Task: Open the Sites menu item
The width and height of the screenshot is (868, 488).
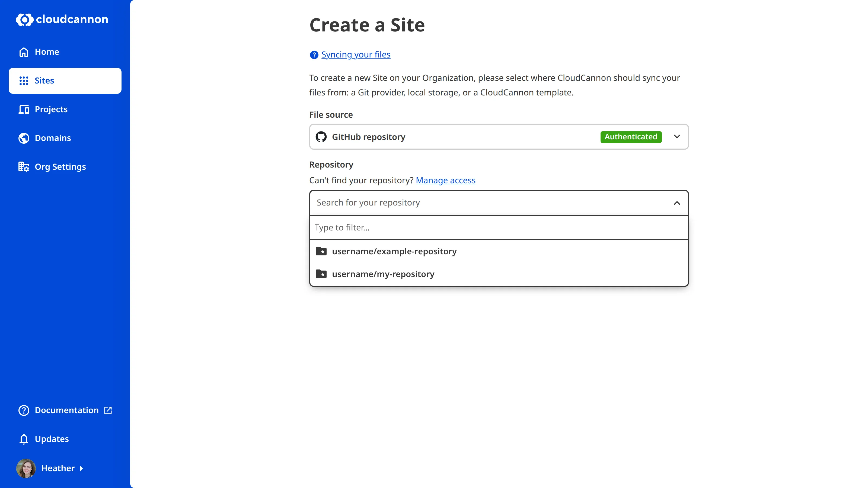Action: pos(65,81)
